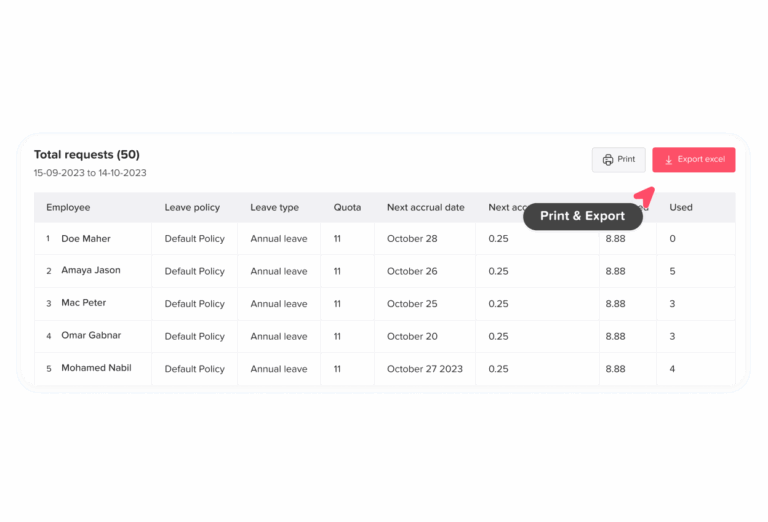Click Used value 0 for Doe Maher

tap(672, 238)
